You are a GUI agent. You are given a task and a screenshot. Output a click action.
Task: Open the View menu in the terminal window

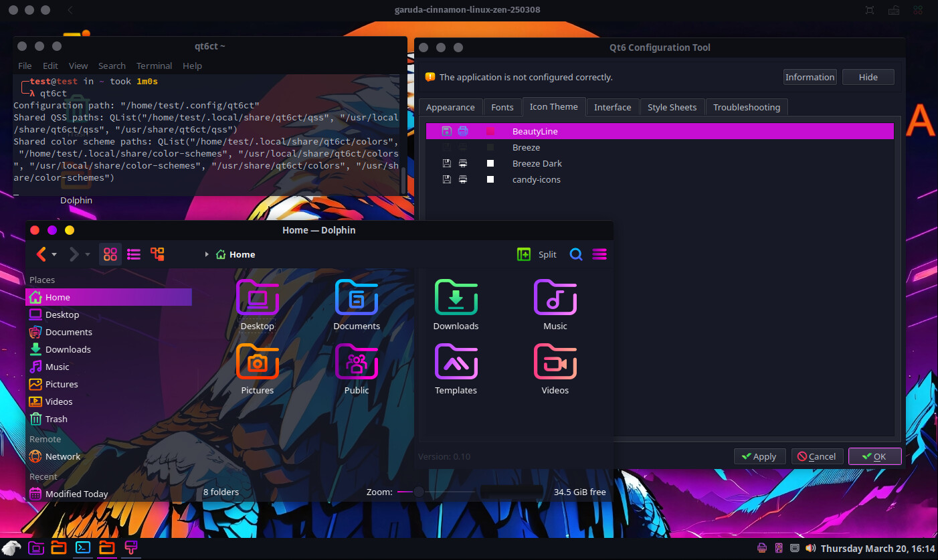click(x=78, y=66)
